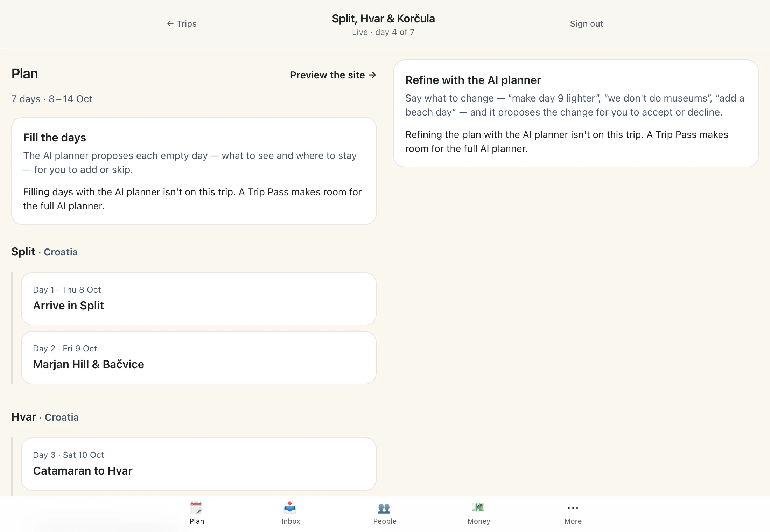Click the trip title Split, Hvar & Korčula
Image resolution: width=770 pixels, height=532 pixels.
coord(383,19)
